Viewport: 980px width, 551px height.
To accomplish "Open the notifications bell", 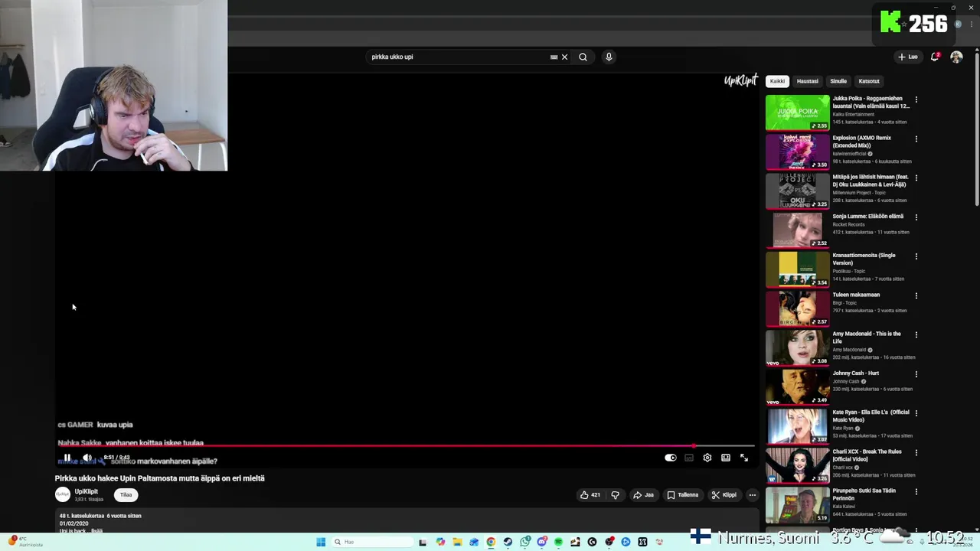I will coord(935,57).
